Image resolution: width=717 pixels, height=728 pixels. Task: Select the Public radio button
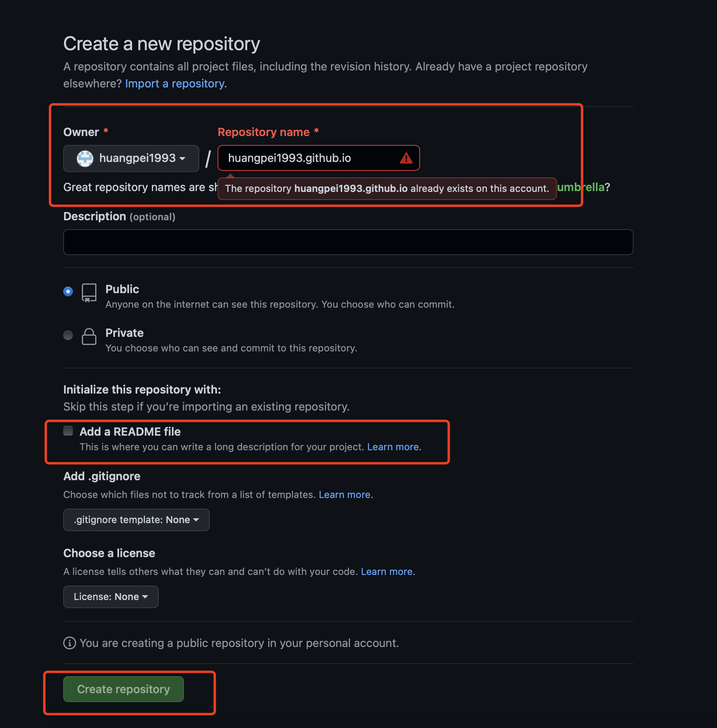tap(68, 292)
